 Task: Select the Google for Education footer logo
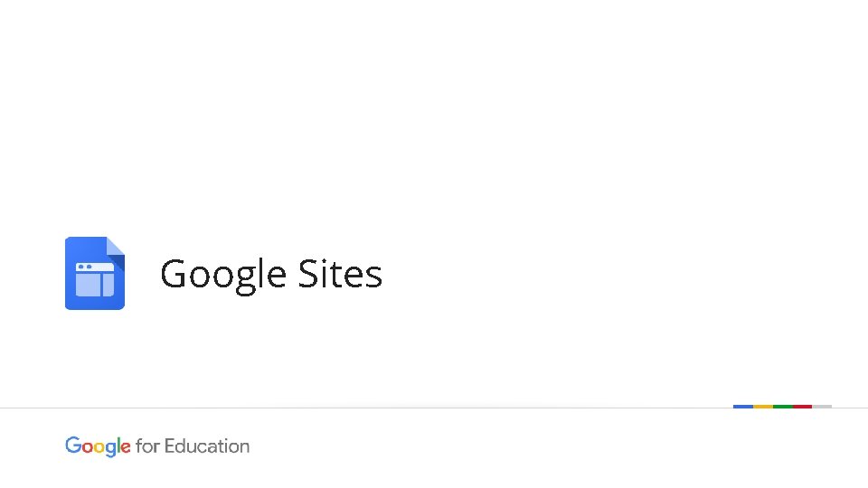(156, 446)
